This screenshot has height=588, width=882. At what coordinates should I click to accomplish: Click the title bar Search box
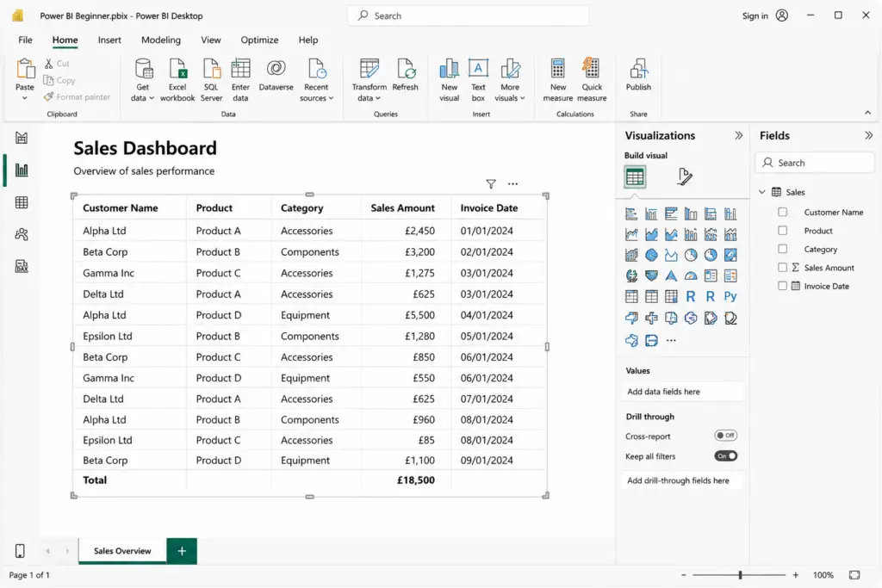pyautogui.click(x=468, y=15)
